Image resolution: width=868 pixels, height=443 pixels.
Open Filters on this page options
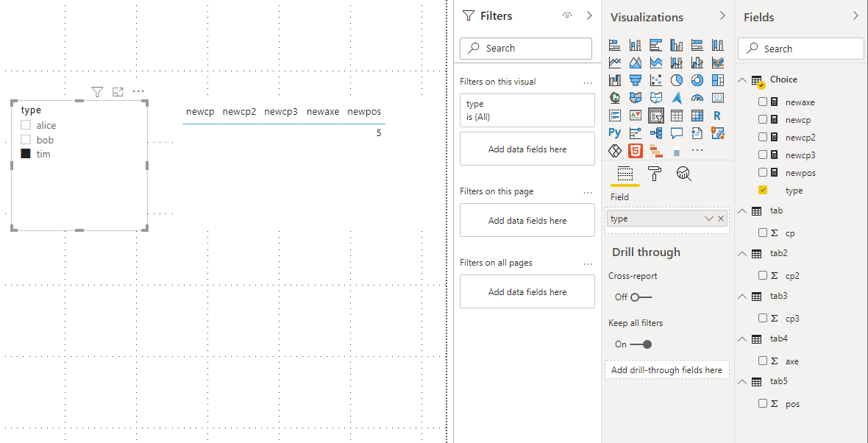pyautogui.click(x=588, y=192)
